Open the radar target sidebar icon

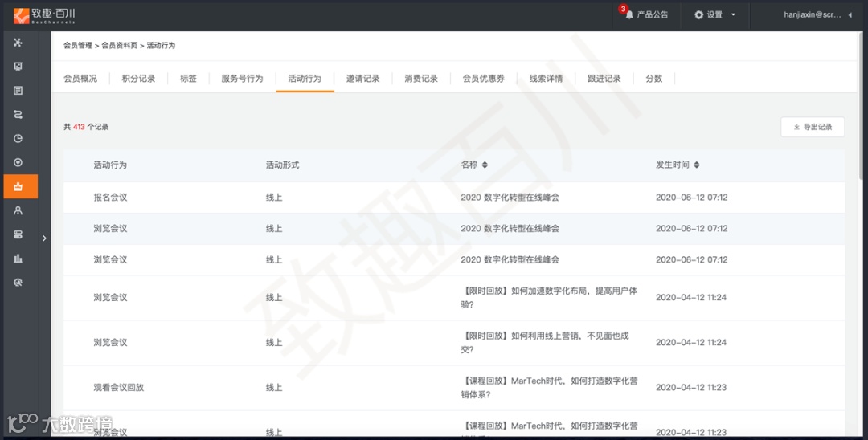pyautogui.click(x=18, y=283)
